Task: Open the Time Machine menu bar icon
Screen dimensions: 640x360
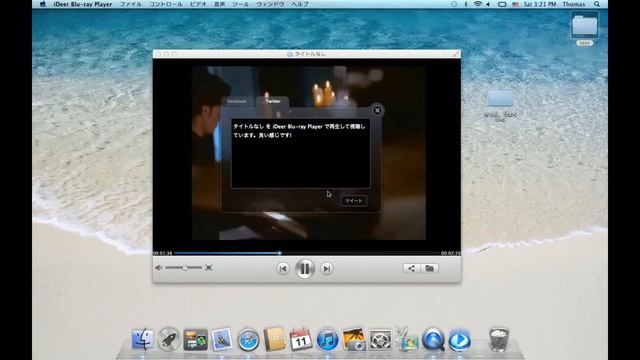Action: [454, 4]
